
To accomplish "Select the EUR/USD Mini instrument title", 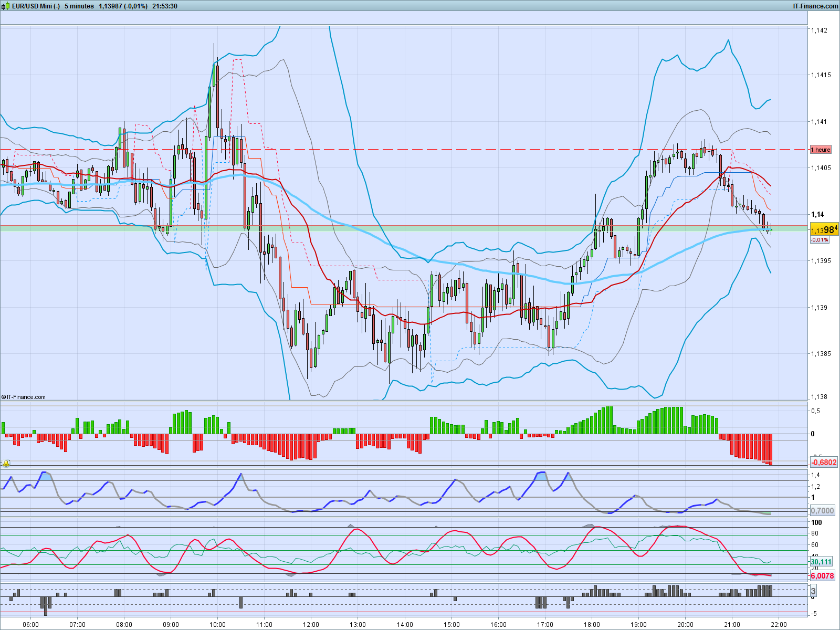I will coord(34,7).
